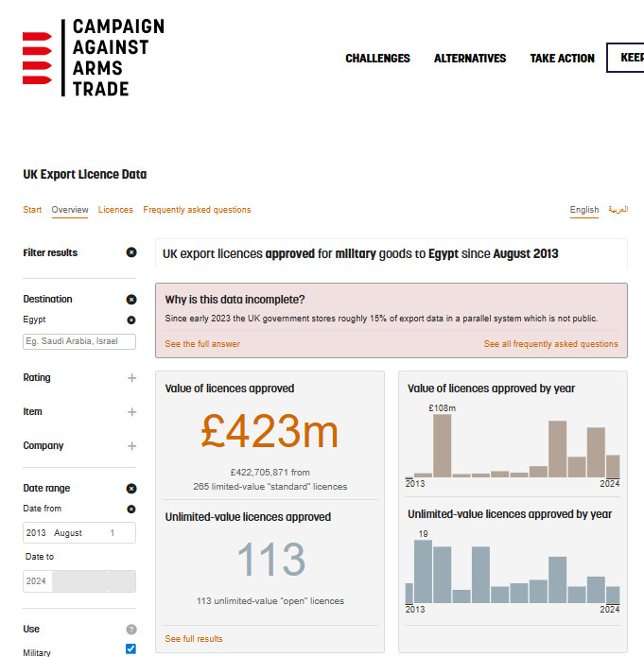This screenshot has width=644, height=657.
Task: Expand the Rating filter plus
Action: (131, 378)
